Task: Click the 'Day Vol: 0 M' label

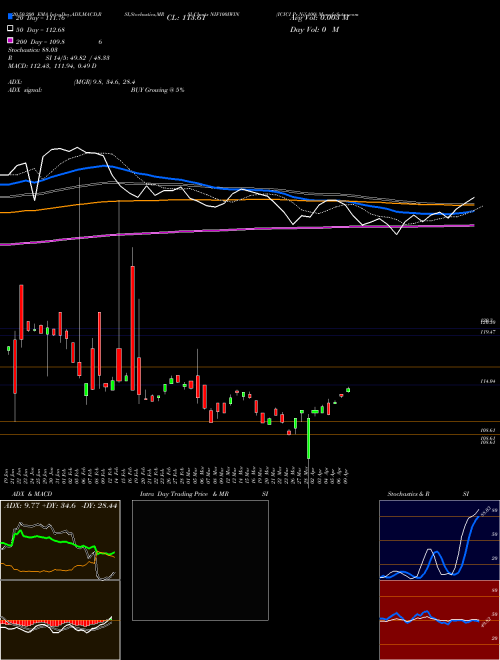Action: click(314, 29)
